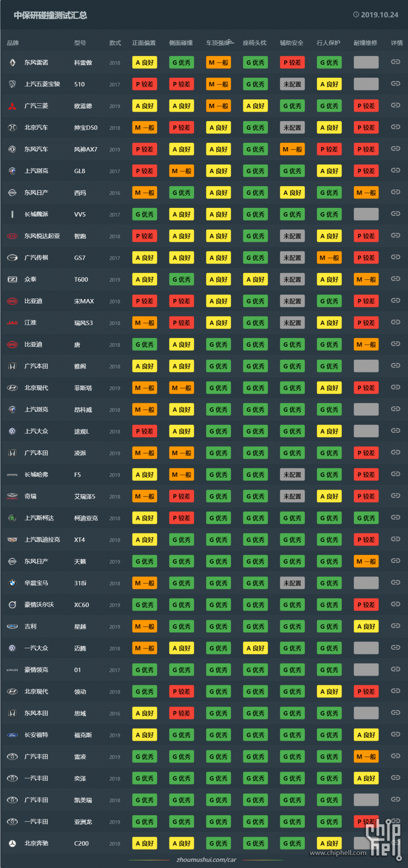Image resolution: width=408 pixels, height=868 pixels.
Task: Click brand name 上汽凯迪拉克
Action: (43, 540)
